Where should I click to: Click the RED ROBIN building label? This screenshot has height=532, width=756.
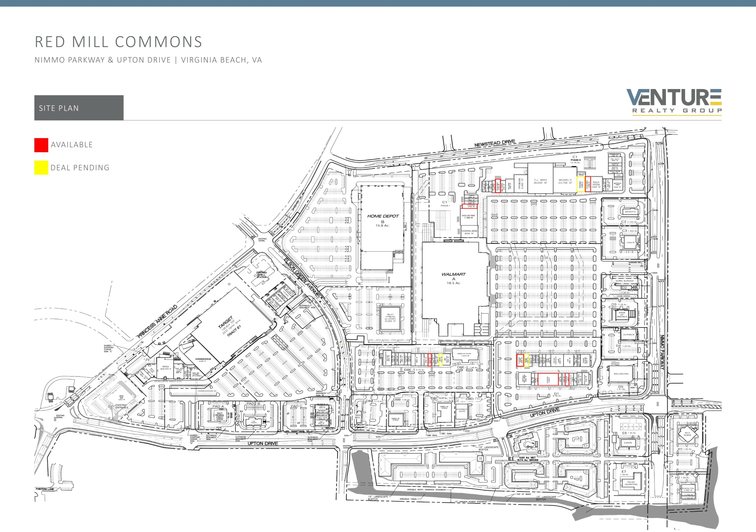click(687, 434)
